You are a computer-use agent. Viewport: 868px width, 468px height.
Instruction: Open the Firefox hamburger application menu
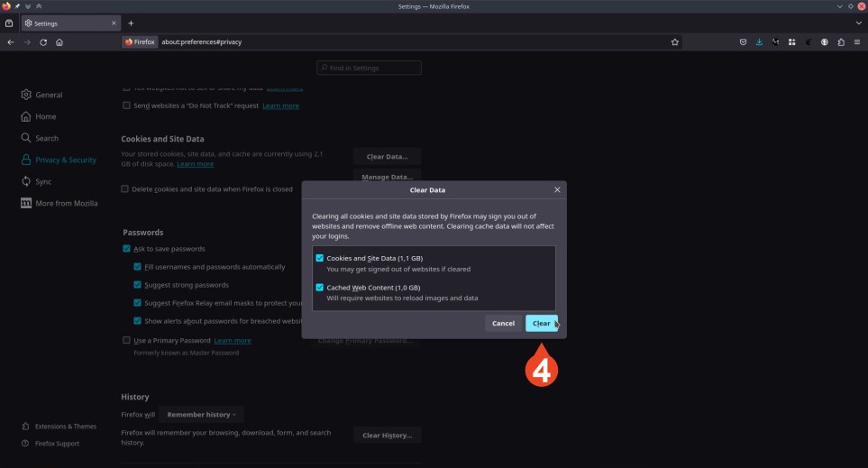pos(857,42)
